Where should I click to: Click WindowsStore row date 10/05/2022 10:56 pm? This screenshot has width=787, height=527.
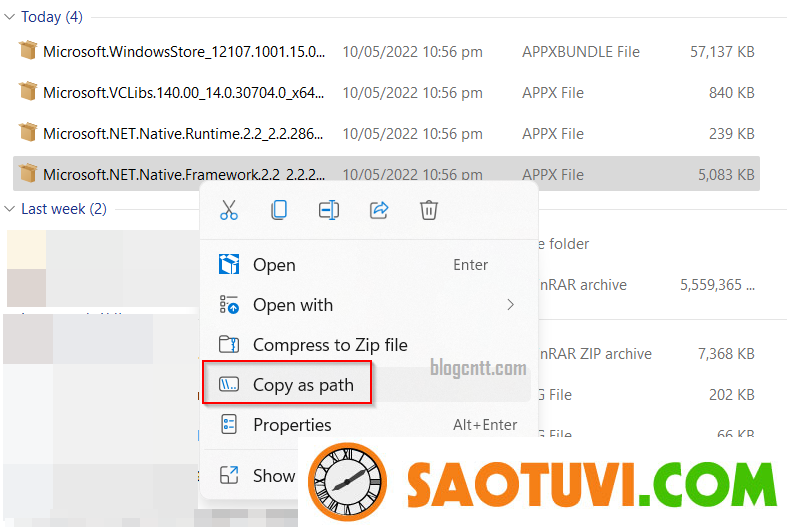tap(413, 52)
